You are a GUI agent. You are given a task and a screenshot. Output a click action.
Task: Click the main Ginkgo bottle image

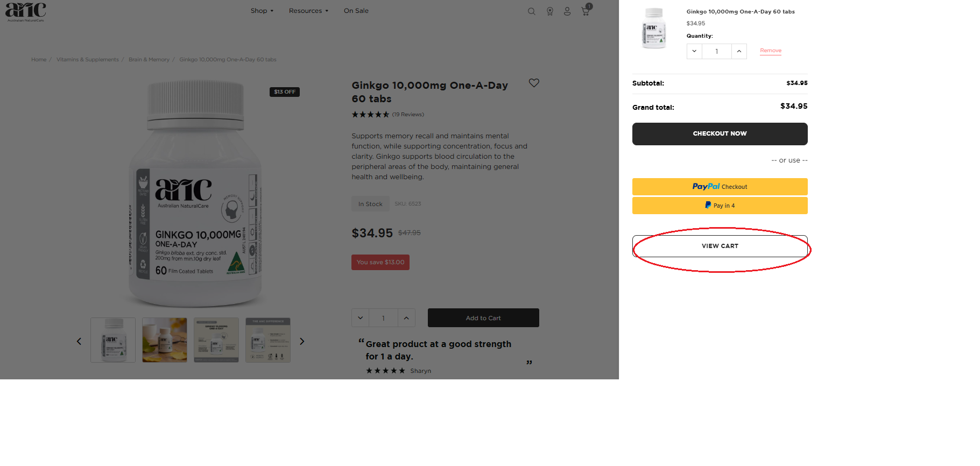(x=195, y=194)
